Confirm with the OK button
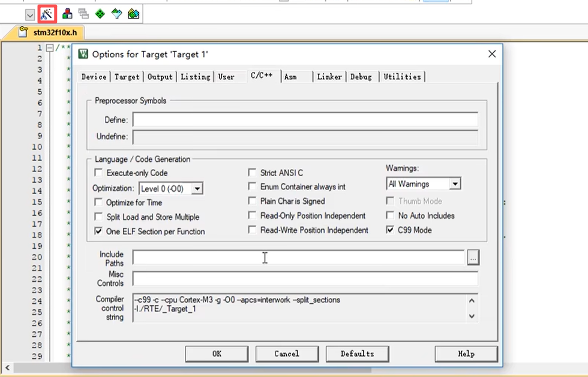The height and width of the screenshot is (377, 588). click(217, 354)
